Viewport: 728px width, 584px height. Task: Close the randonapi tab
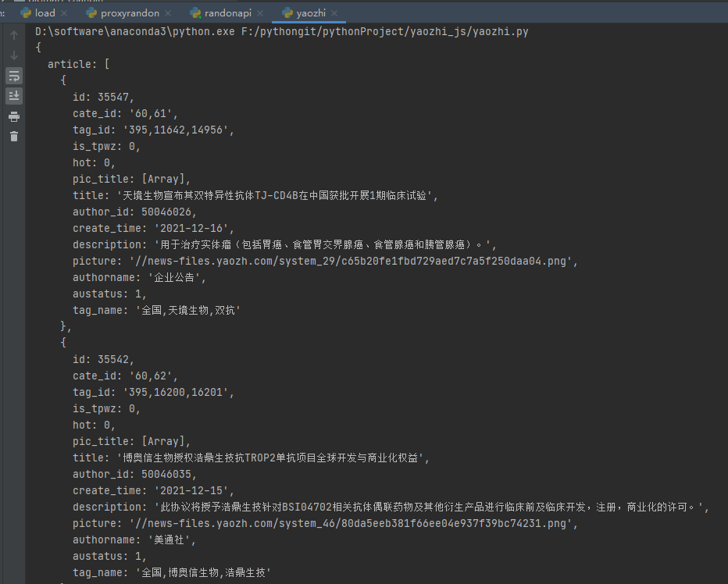(260, 13)
